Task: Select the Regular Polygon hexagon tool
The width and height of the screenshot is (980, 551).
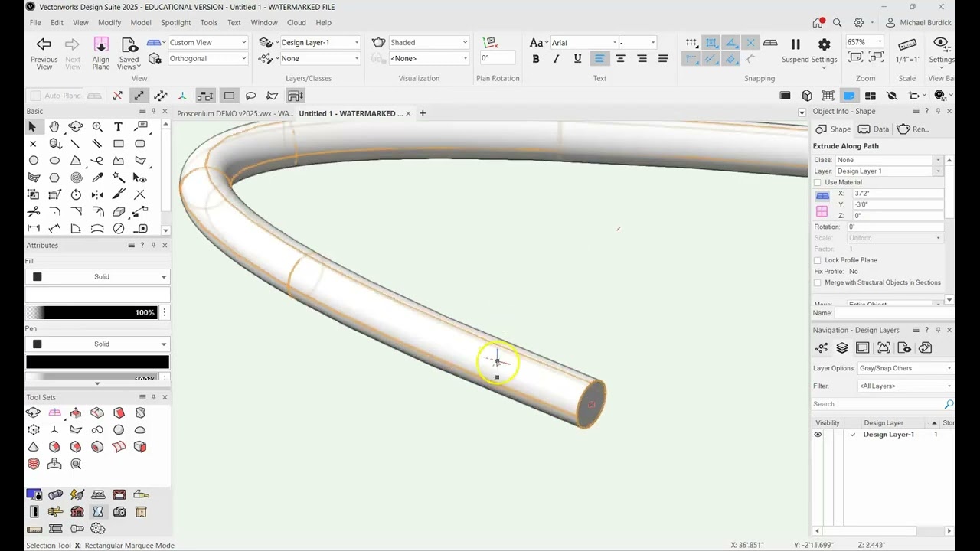Action: point(54,178)
